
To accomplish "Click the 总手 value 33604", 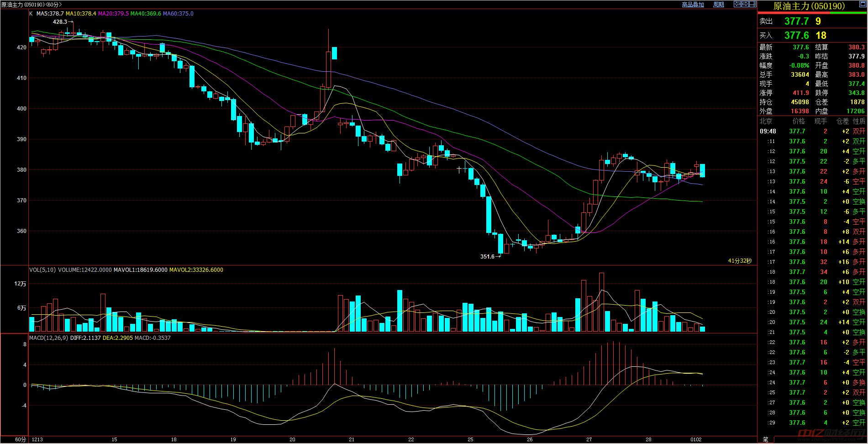I will click(800, 74).
